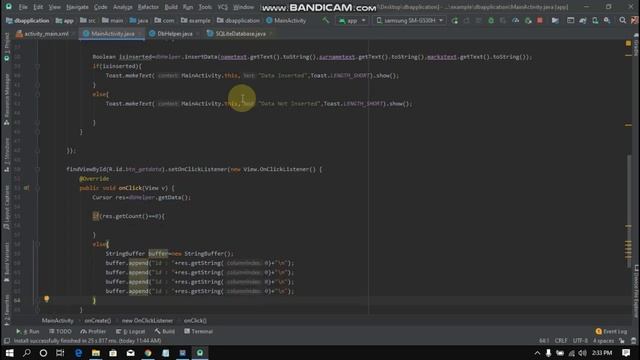
Task: Open the app run configuration dropdown
Action: coord(352,20)
